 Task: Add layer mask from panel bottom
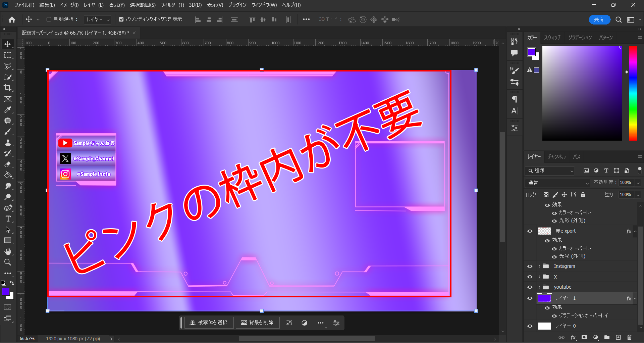584,337
